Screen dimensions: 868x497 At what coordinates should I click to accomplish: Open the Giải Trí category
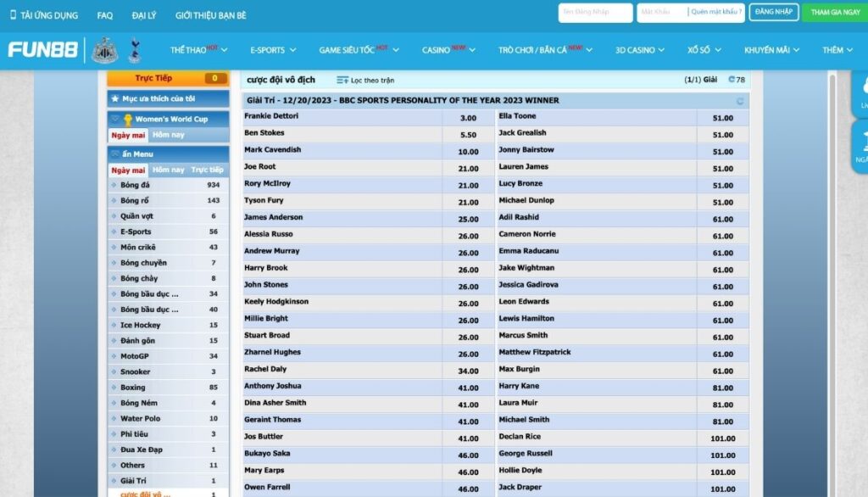coord(168,481)
